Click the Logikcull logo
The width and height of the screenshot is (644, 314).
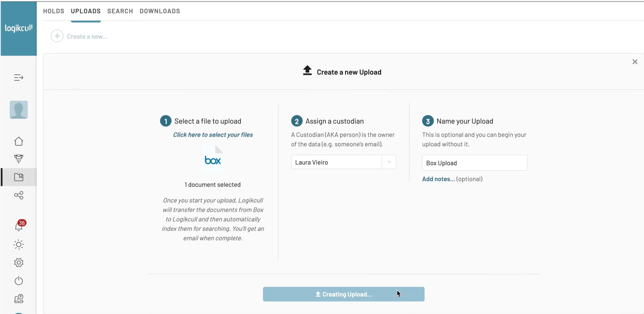pyautogui.click(x=18, y=28)
